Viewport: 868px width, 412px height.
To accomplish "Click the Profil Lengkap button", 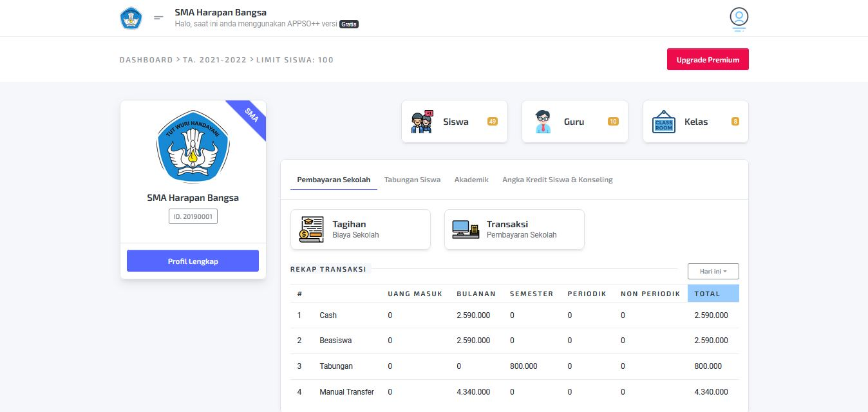I will 193,261.
